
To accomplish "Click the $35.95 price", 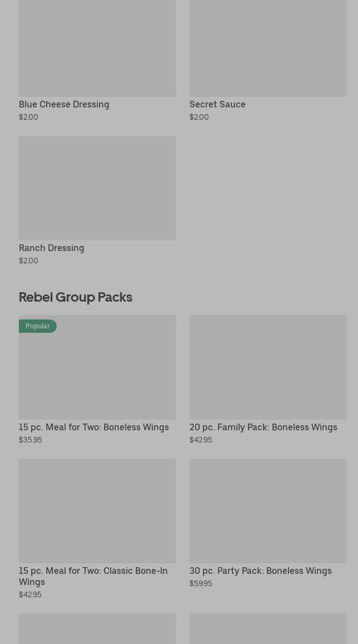I will click(31, 440).
